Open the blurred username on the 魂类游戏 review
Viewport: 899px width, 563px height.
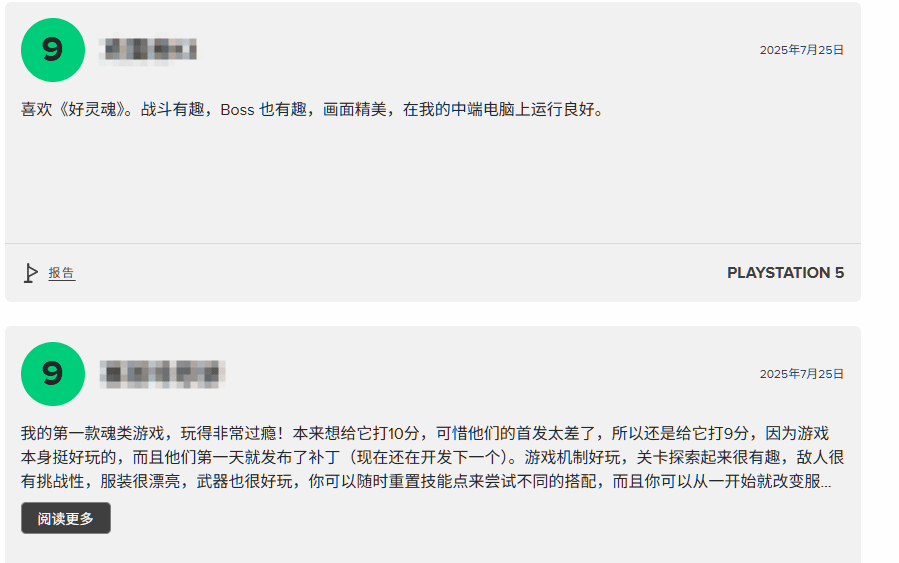[x=162, y=374]
